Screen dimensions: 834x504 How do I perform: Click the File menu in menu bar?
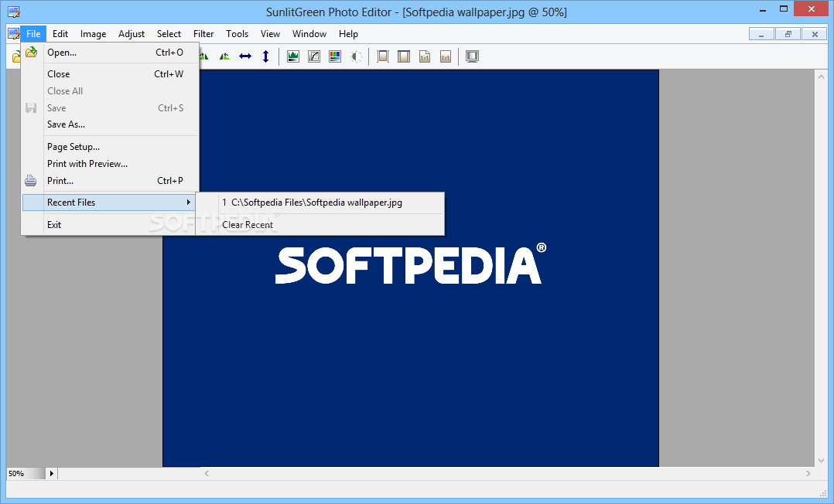[x=33, y=33]
